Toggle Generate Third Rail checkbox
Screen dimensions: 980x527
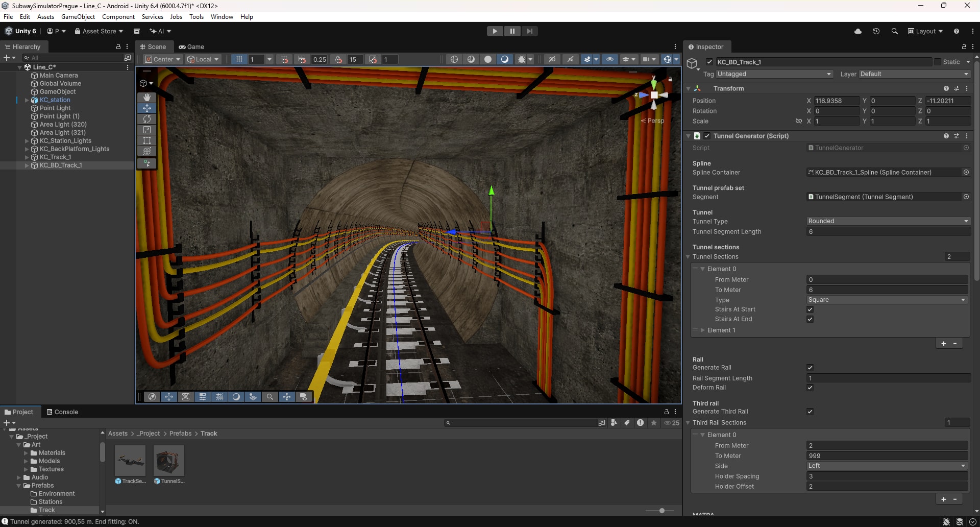pos(810,412)
